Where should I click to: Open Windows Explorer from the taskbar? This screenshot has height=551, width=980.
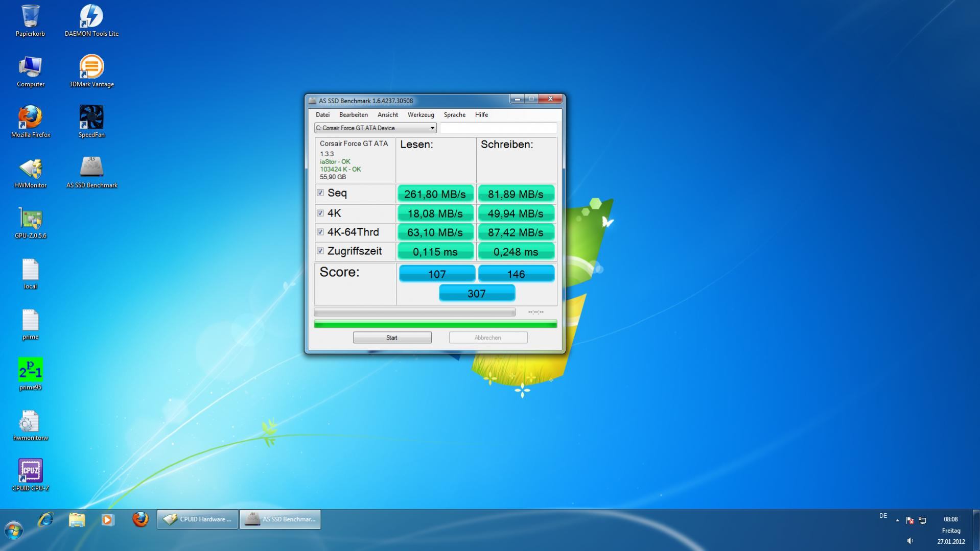77,519
